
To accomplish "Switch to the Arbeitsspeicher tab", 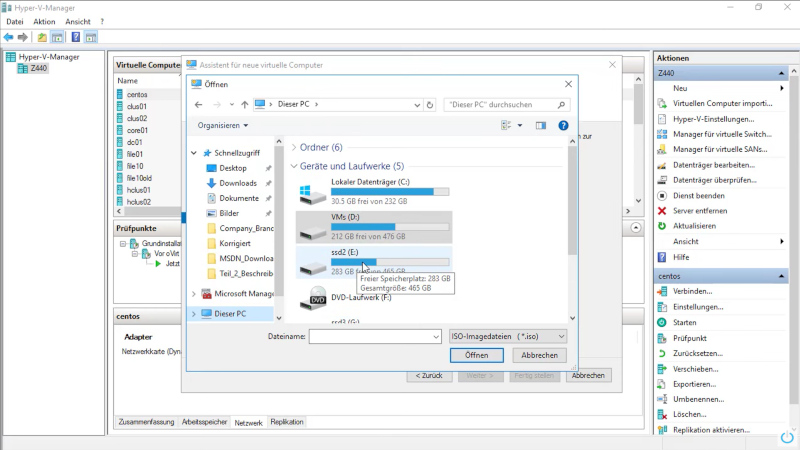I will click(x=205, y=422).
